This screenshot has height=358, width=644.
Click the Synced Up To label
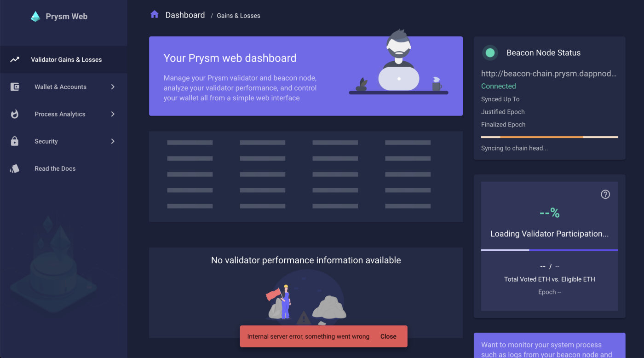coord(500,99)
